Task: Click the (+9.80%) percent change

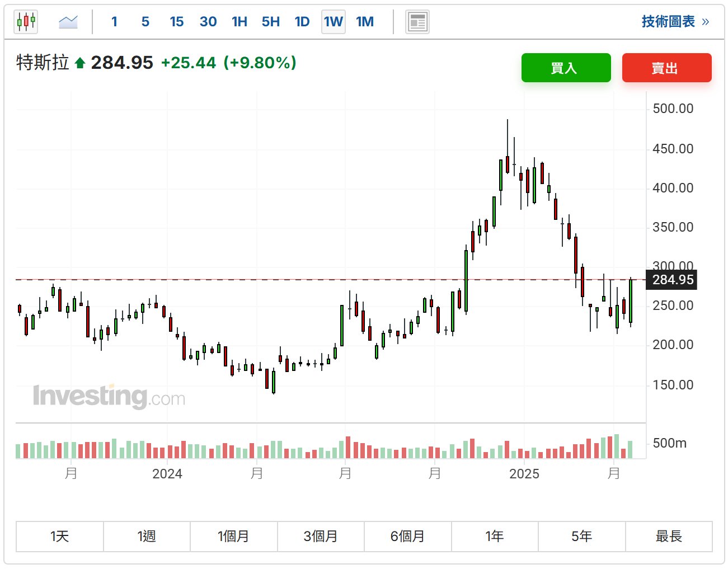Action: [x=260, y=63]
